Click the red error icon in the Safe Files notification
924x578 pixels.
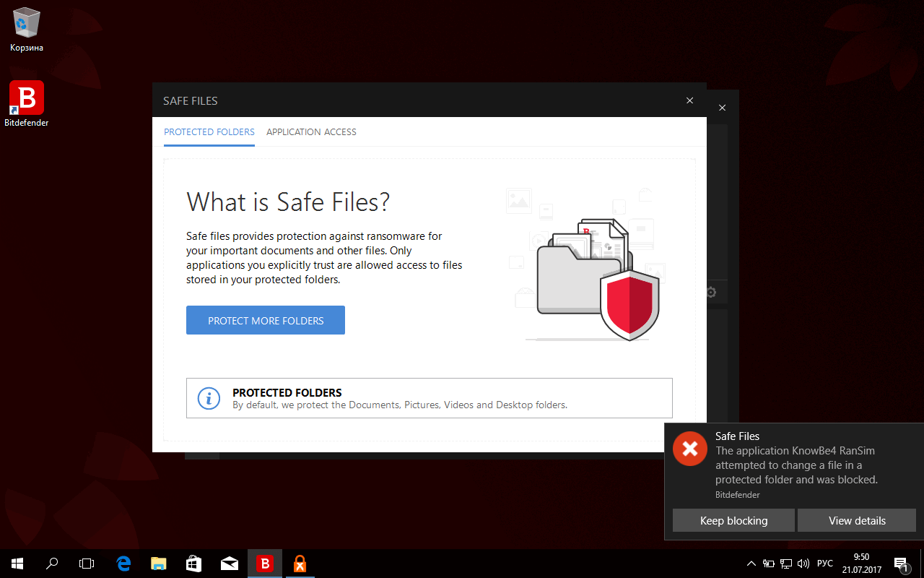coord(689,449)
